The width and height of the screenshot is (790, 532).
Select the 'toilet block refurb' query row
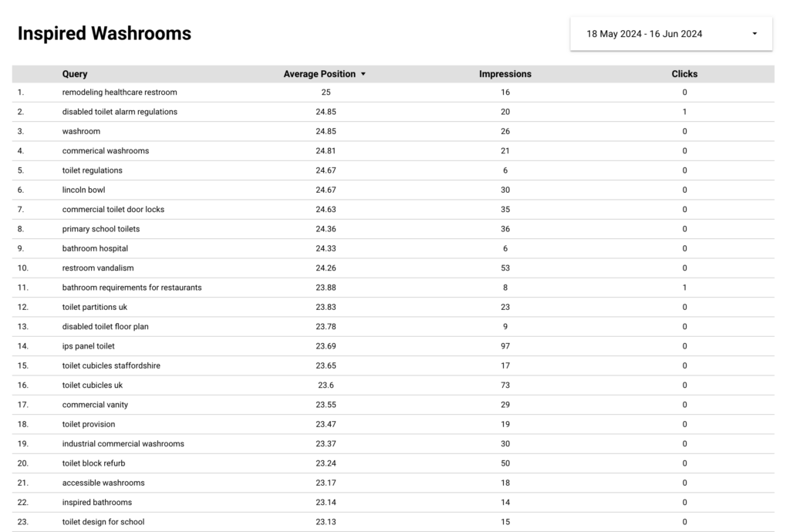393,463
